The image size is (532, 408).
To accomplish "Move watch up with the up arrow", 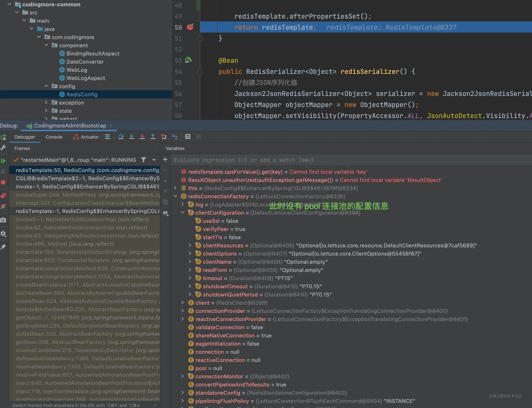I will pyautogui.click(x=165, y=181).
